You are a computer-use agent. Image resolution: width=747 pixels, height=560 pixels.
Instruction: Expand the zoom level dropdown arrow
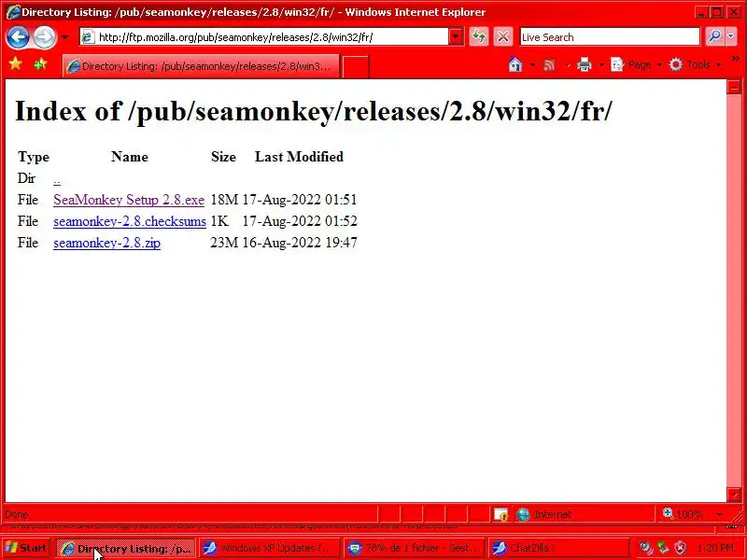(719, 514)
